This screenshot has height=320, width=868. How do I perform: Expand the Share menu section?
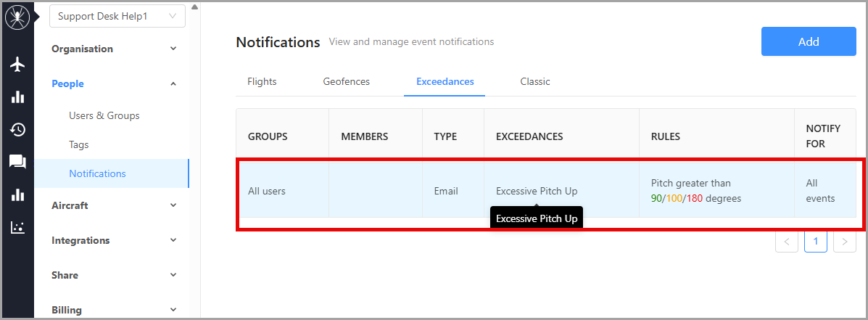[x=115, y=275]
